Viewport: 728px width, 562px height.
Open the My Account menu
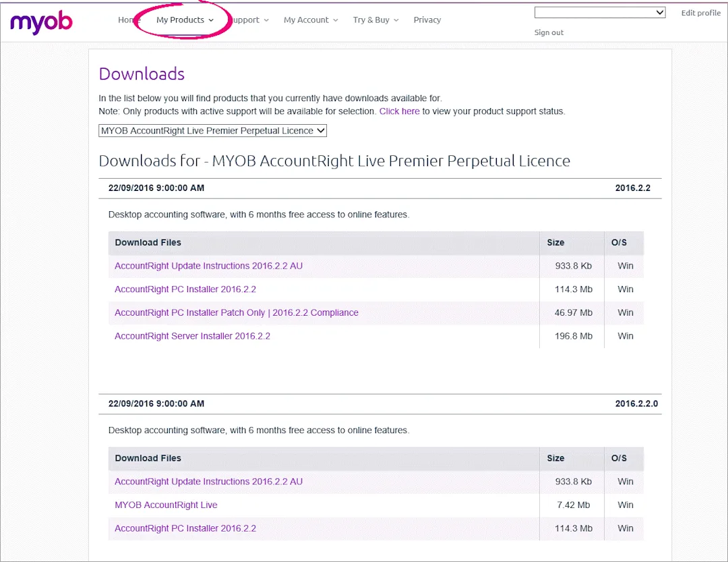(x=311, y=20)
